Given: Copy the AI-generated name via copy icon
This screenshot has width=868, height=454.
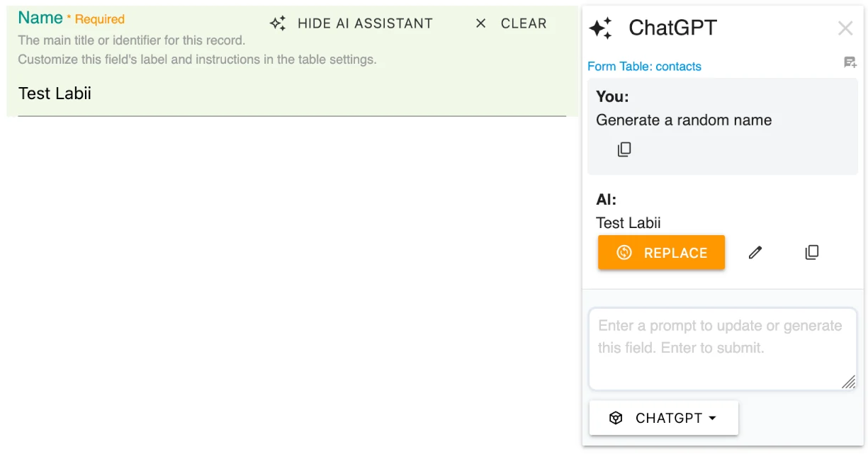Looking at the screenshot, I should tap(811, 252).
